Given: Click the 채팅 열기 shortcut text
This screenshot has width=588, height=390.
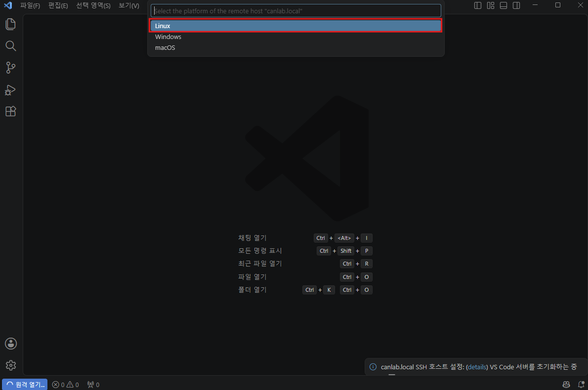Looking at the screenshot, I should 252,238.
